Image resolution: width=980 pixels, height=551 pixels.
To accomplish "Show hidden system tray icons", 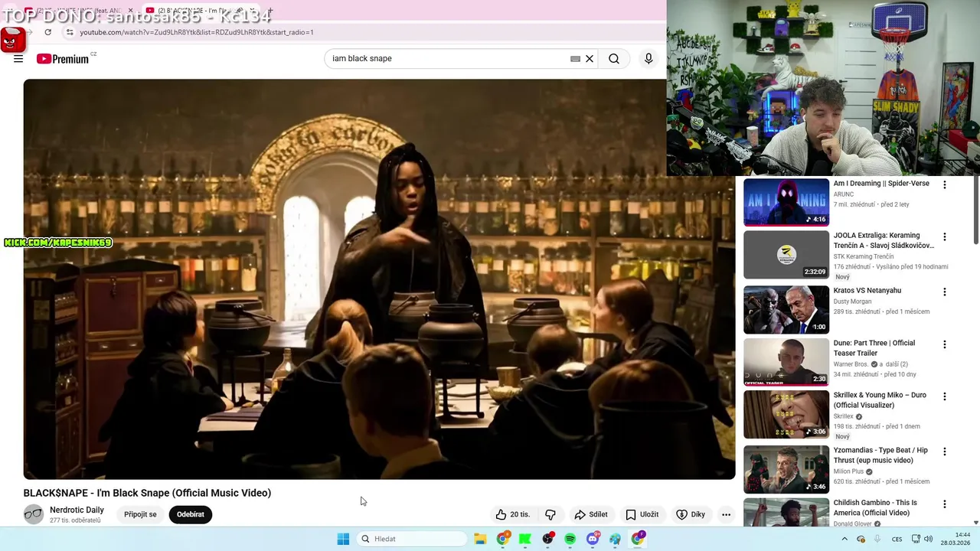I will click(844, 539).
